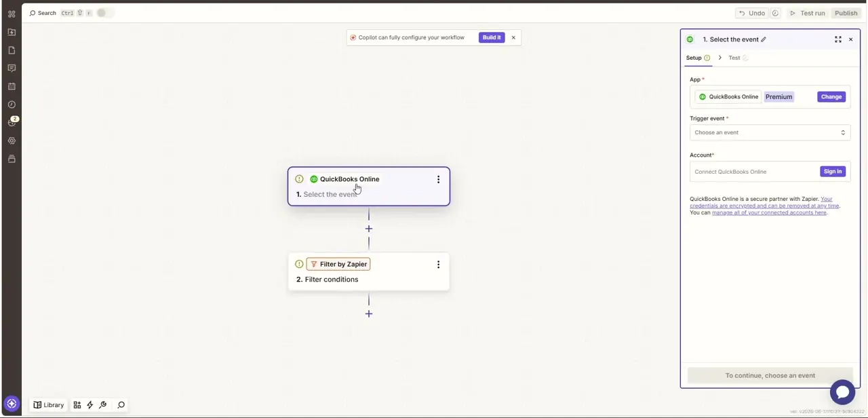868x418 pixels.
Task: Click the Test run button
Action: [x=807, y=13]
